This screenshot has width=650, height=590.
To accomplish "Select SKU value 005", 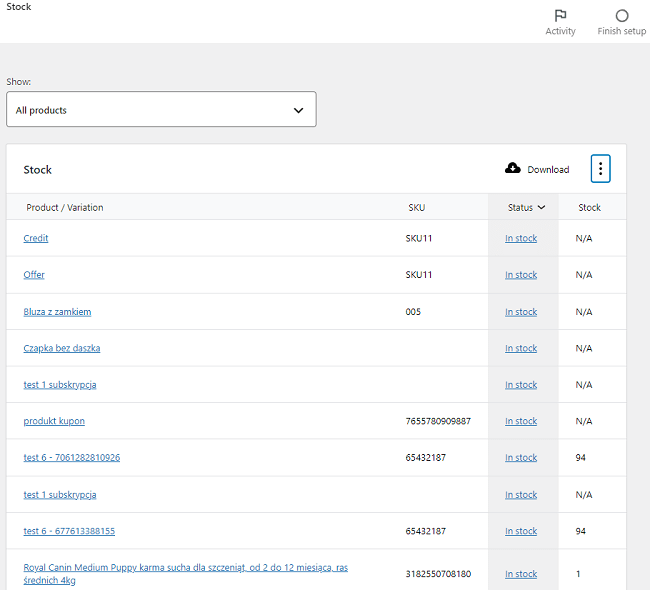I will point(413,312).
